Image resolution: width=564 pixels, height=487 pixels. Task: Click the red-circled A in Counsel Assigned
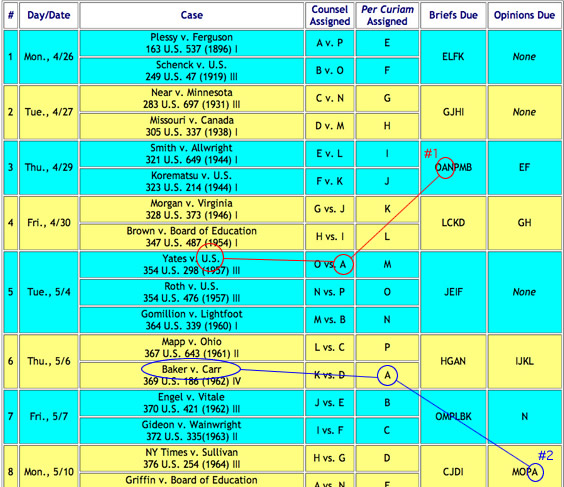pos(343,264)
